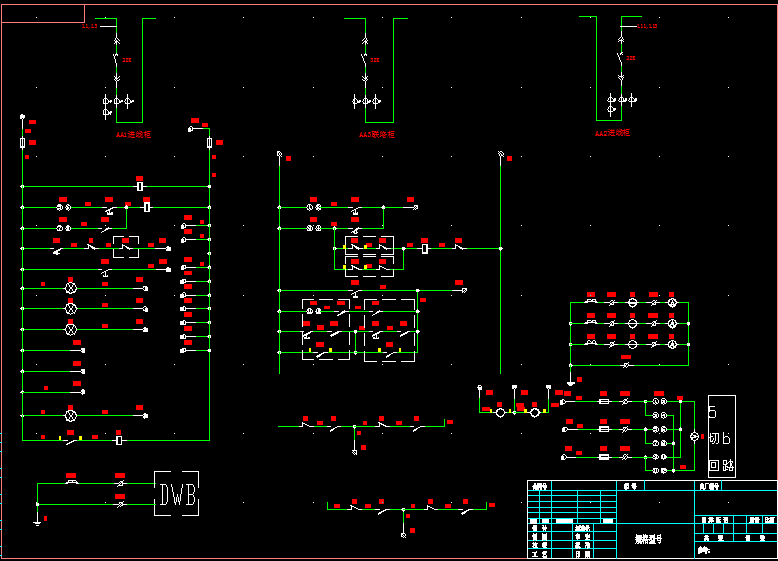Select top terminal of middle circuit's left rail
Image resolution: width=778 pixels, height=561 pixels.
[x=279, y=154]
